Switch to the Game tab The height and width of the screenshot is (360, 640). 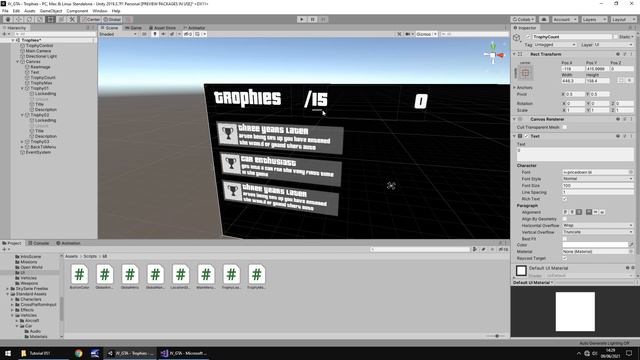133,28
